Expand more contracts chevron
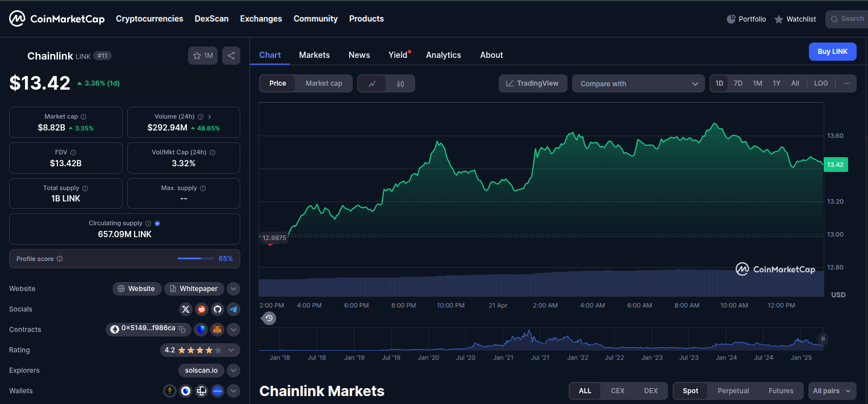The width and height of the screenshot is (868, 404). click(x=233, y=330)
